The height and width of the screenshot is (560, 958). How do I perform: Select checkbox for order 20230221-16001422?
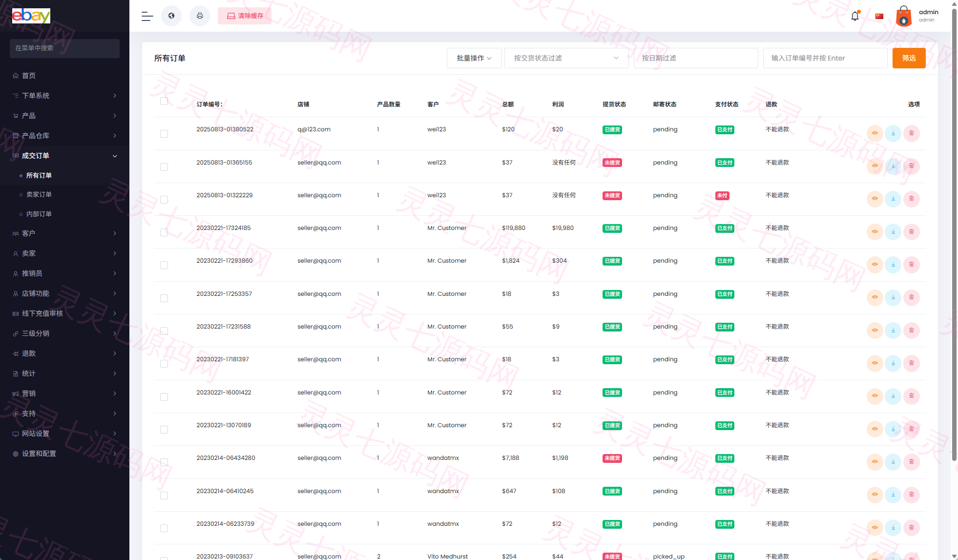point(164,397)
